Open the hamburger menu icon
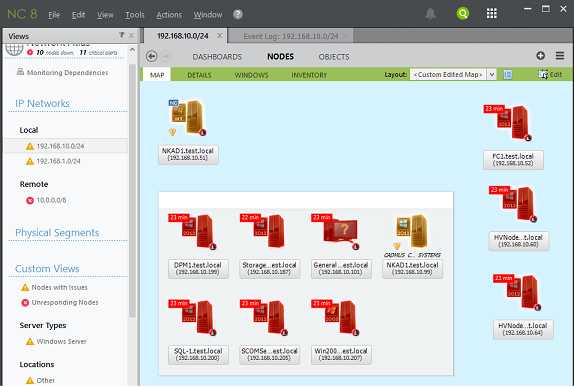Screen dimensions: 574x387 click(x=560, y=56)
